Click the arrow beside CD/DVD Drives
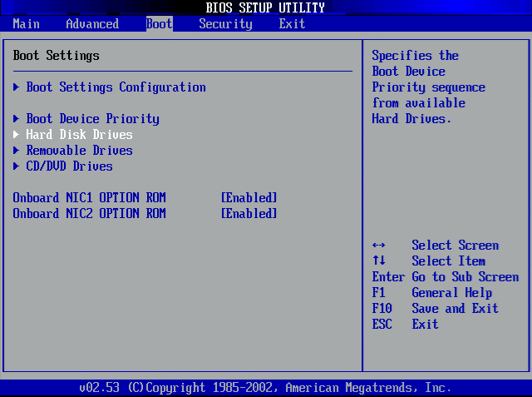532x397 pixels. (x=16, y=166)
